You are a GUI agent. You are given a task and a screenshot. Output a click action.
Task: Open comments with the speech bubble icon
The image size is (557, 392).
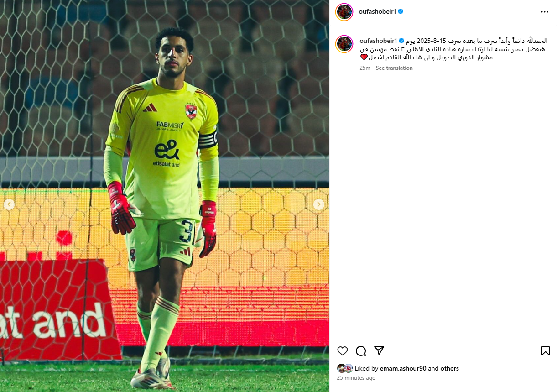[361, 351]
